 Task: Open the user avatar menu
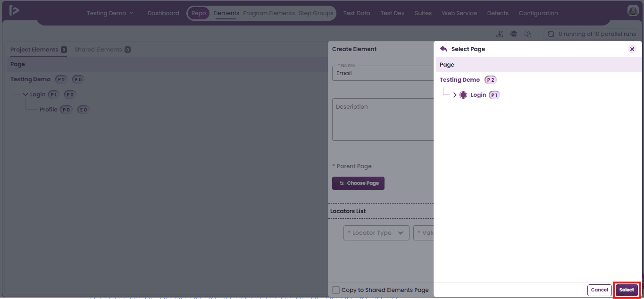point(633,10)
